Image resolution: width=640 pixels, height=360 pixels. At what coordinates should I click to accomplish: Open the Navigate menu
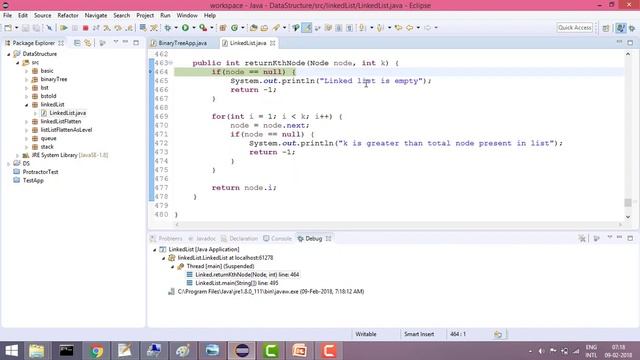click(96, 16)
